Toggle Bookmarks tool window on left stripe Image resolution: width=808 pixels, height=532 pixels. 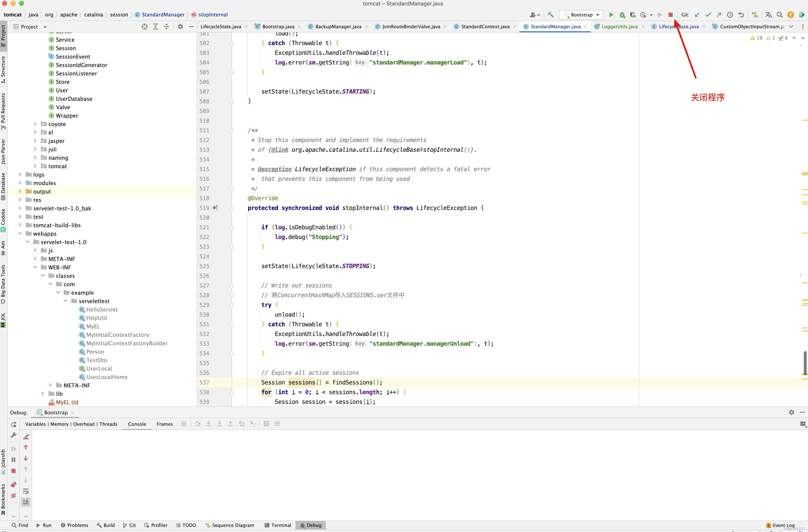pos(3,500)
